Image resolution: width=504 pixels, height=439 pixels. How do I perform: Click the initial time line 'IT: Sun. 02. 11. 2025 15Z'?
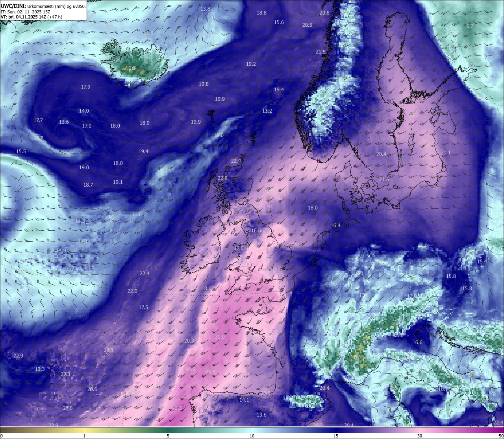pyautogui.click(x=26, y=12)
